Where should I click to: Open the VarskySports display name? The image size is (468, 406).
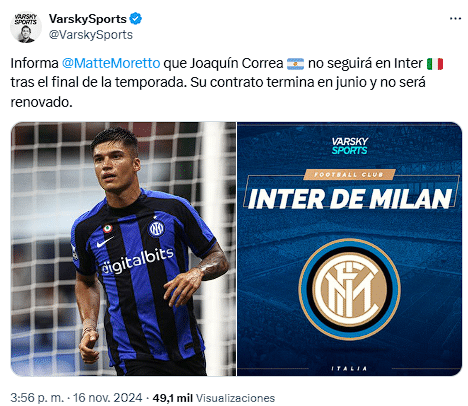(x=88, y=19)
